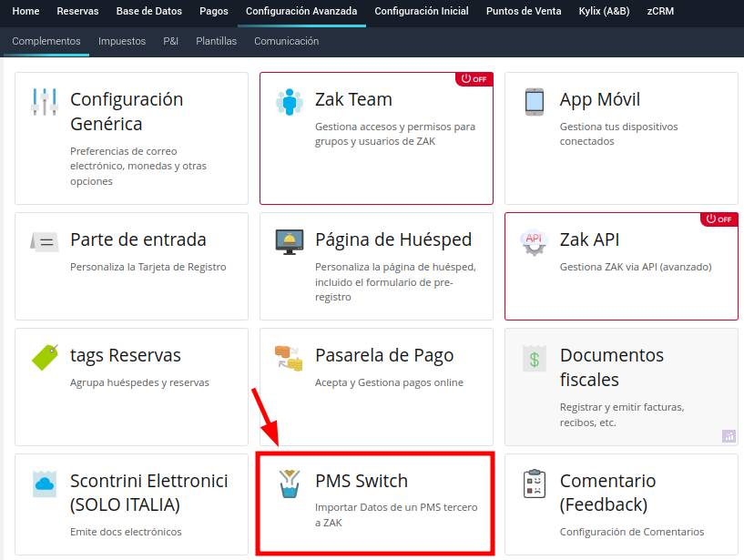
Task: Switch to the Plantillas tab
Action: point(216,41)
